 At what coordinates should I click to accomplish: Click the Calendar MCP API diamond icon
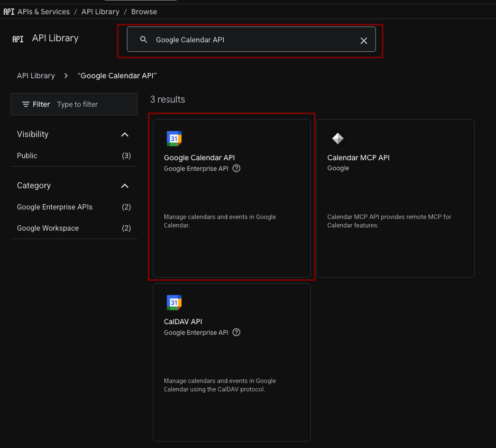tap(337, 138)
